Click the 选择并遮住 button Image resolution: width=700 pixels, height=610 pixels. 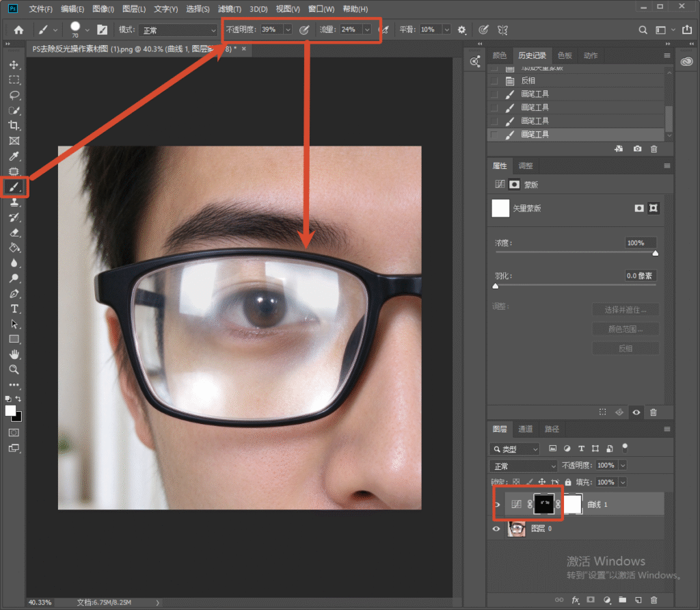pos(625,310)
